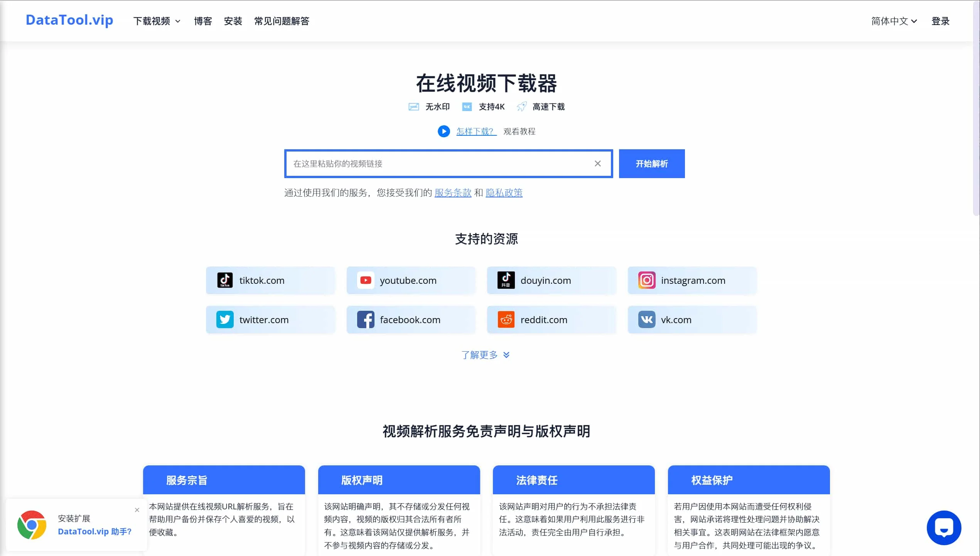This screenshot has height=556, width=980.
Task: Click the 安装扩展 popup text
Action: coord(74,519)
